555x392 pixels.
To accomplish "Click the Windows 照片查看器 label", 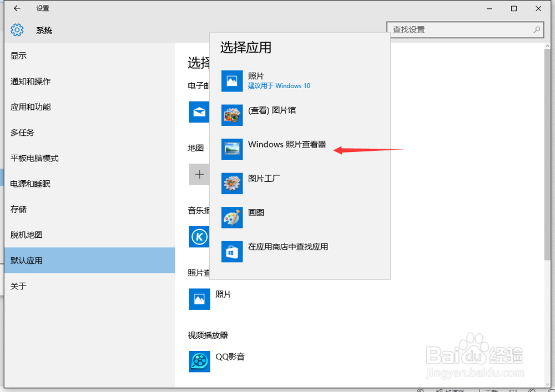I will (287, 144).
